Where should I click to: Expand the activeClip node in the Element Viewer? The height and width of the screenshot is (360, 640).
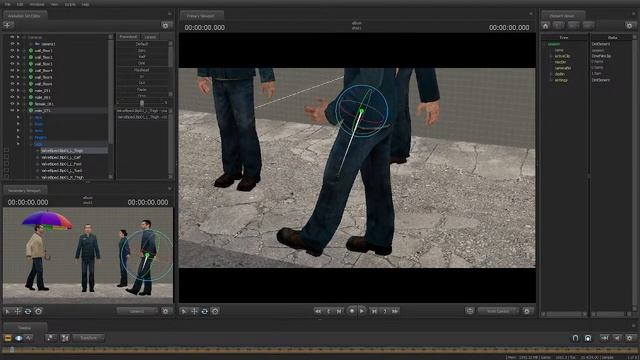551,56
